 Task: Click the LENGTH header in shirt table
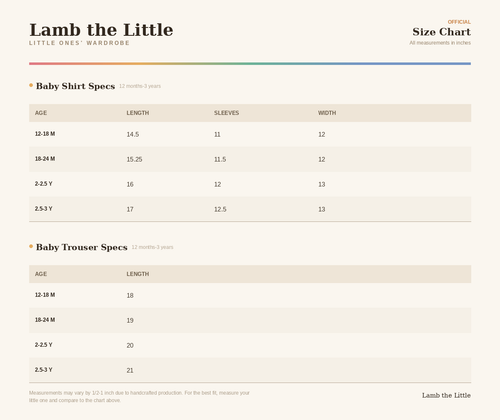coord(138,113)
